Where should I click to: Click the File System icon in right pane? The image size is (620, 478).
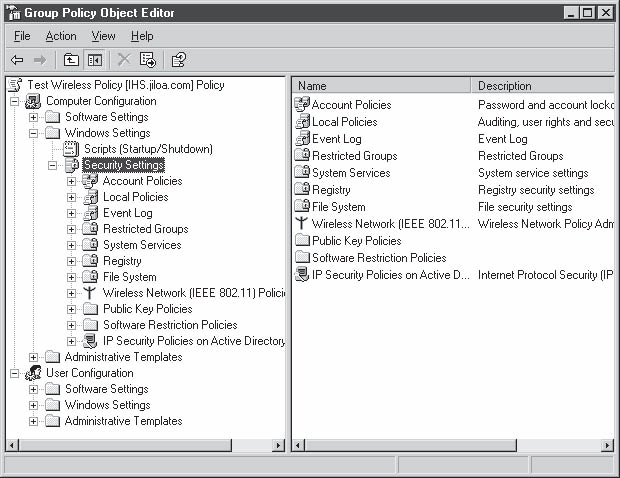(302, 206)
